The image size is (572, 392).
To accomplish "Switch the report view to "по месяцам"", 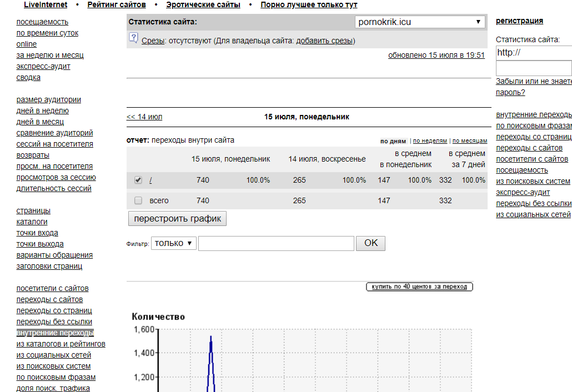I will point(470,141).
